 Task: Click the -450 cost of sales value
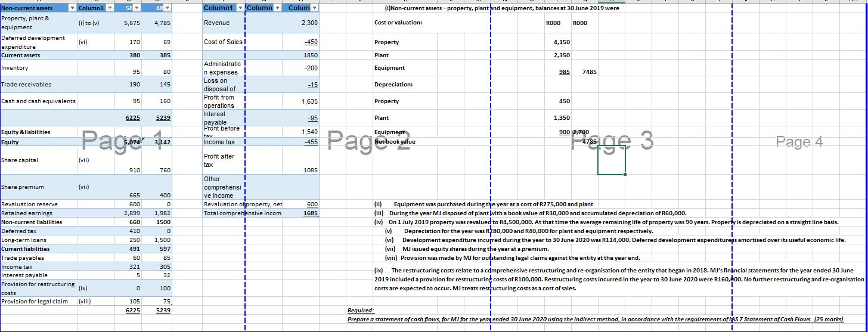click(x=300, y=42)
